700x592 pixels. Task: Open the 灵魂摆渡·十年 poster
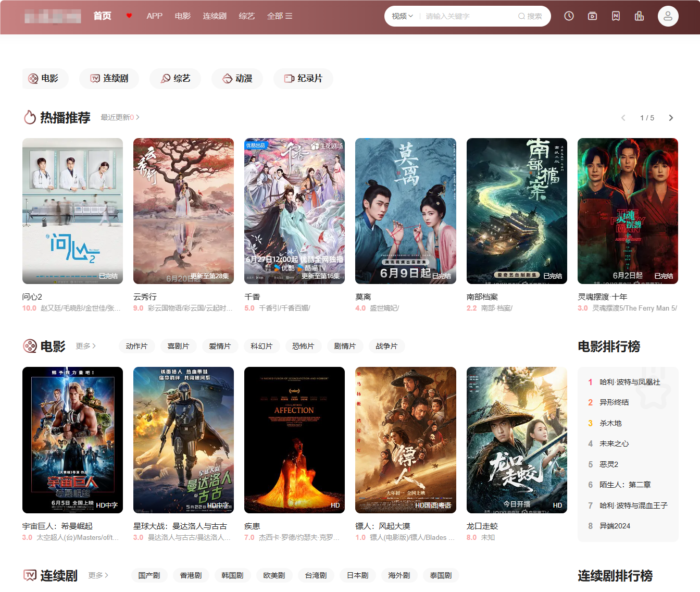pos(628,211)
